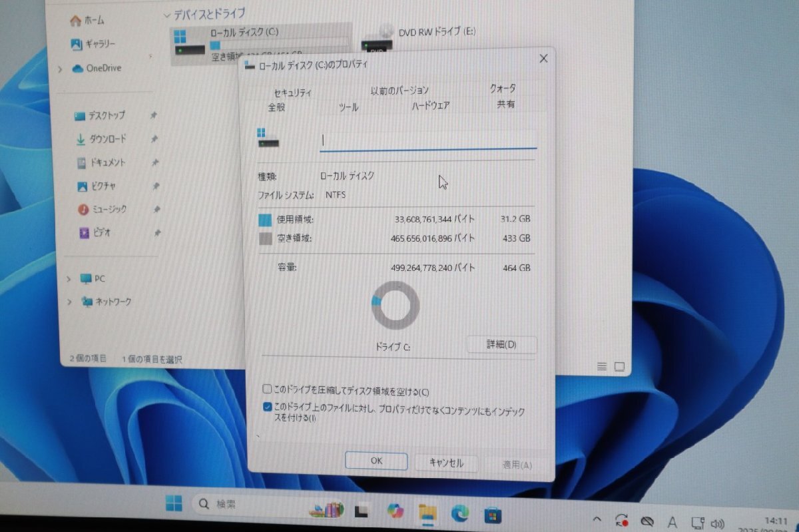Click the 詳細(D) button
This screenshot has height=532, width=799.
tap(501, 344)
